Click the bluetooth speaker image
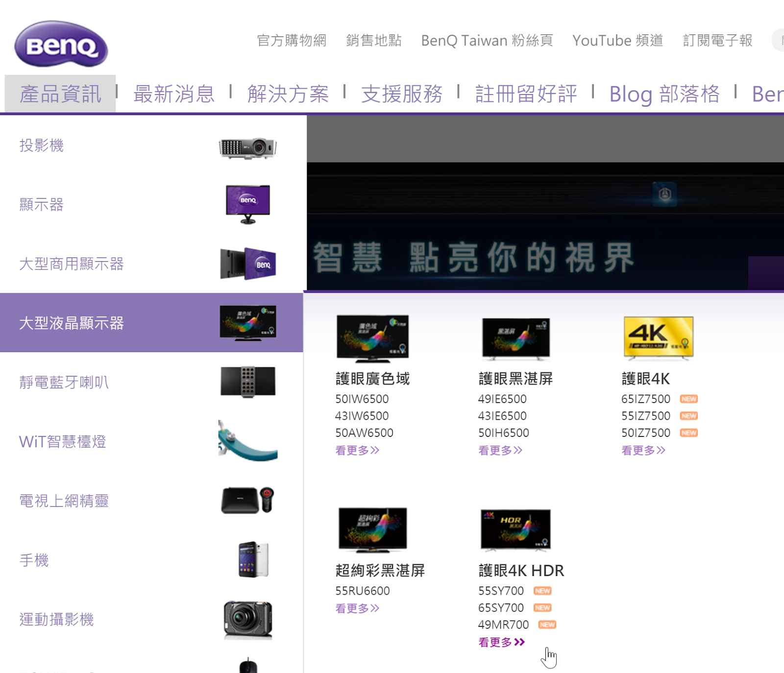784x673 pixels. point(248,382)
